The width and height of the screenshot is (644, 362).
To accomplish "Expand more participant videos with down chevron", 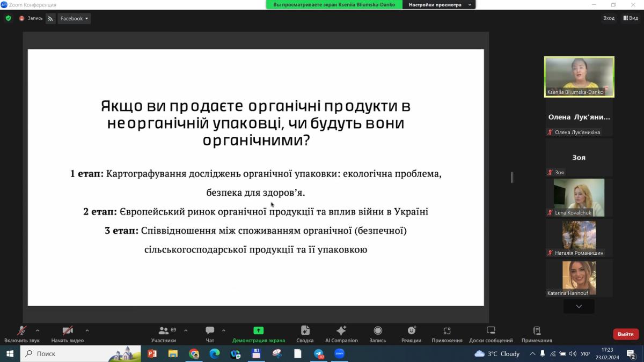I will tap(579, 306).
